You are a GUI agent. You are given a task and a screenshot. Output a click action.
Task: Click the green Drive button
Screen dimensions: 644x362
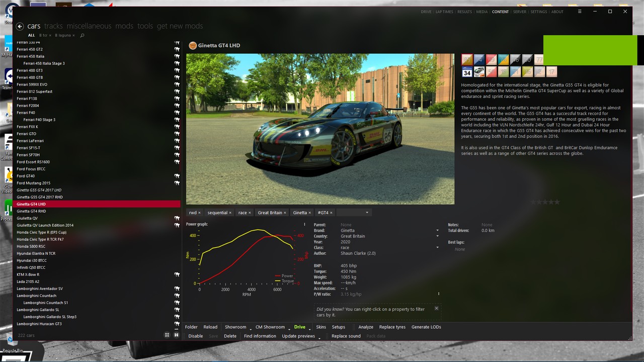[x=300, y=327]
